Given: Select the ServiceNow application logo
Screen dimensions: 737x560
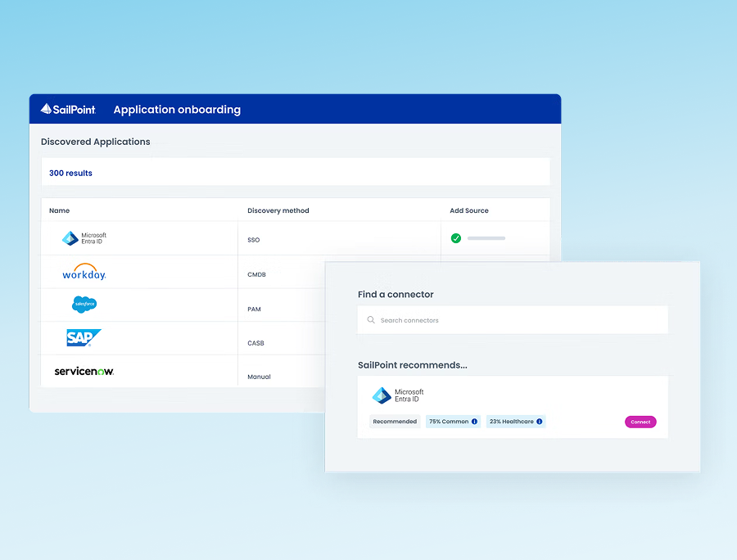Looking at the screenshot, I should pos(84,371).
